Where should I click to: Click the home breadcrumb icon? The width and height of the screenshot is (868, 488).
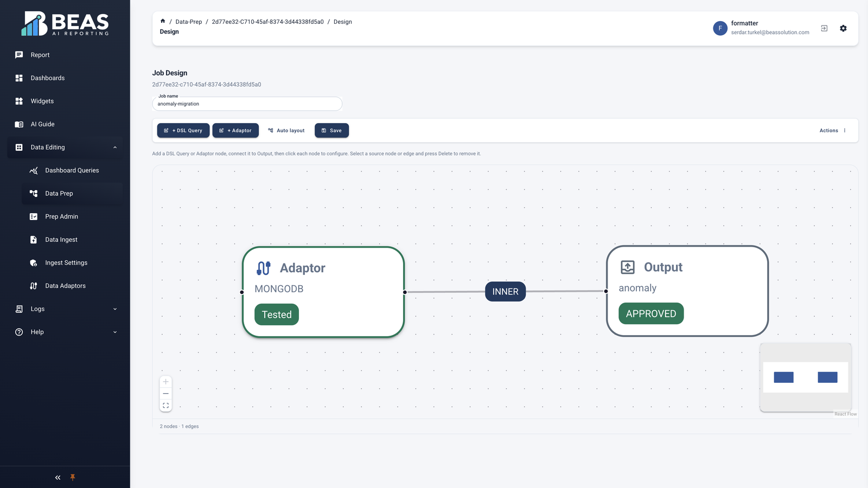click(x=163, y=21)
